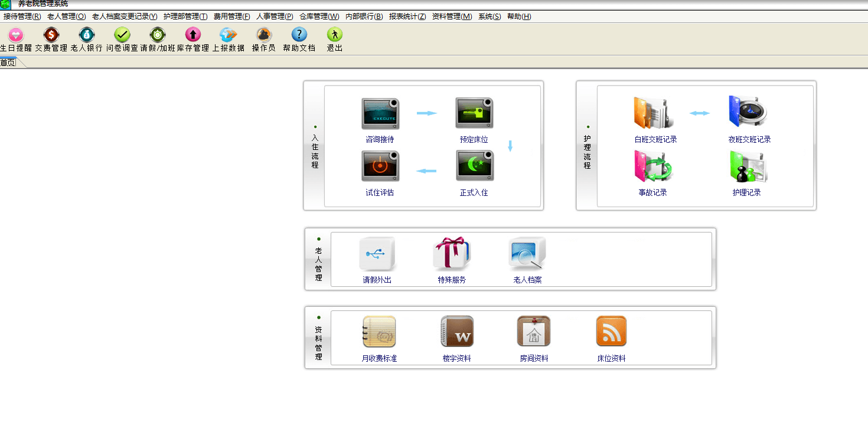This screenshot has height=442, width=868.
Task: Open 帮助文档 help document icon
Action: tap(299, 34)
